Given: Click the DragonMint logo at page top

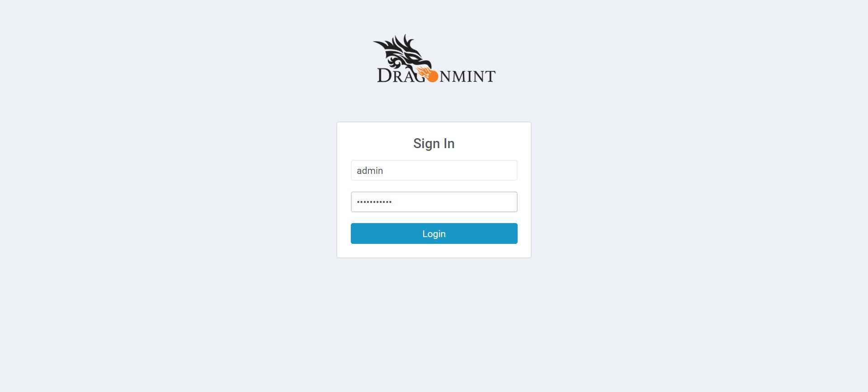Looking at the screenshot, I should click(434, 58).
